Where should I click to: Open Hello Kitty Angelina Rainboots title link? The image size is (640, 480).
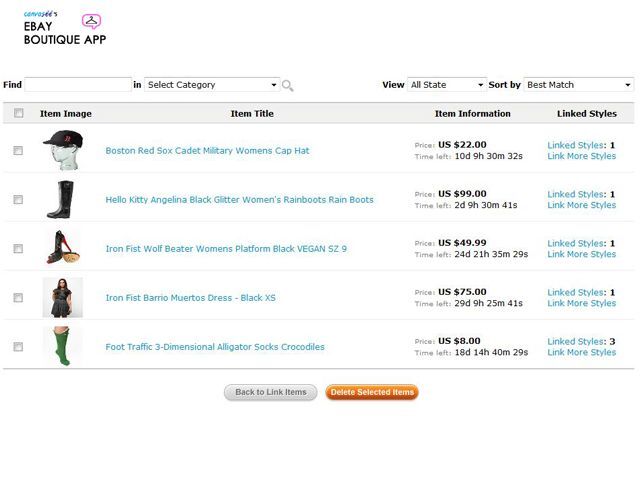(240, 200)
